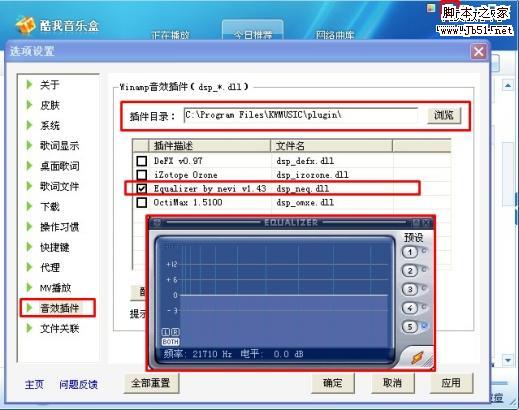Check the OctiMax 1.5100 plugin checkbox
519x410 pixels.
[142, 202]
